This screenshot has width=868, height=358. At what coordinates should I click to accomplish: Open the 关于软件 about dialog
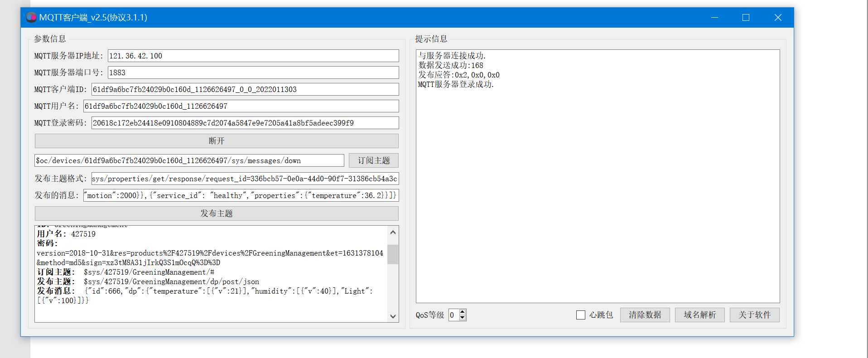pyautogui.click(x=755, y=315)
